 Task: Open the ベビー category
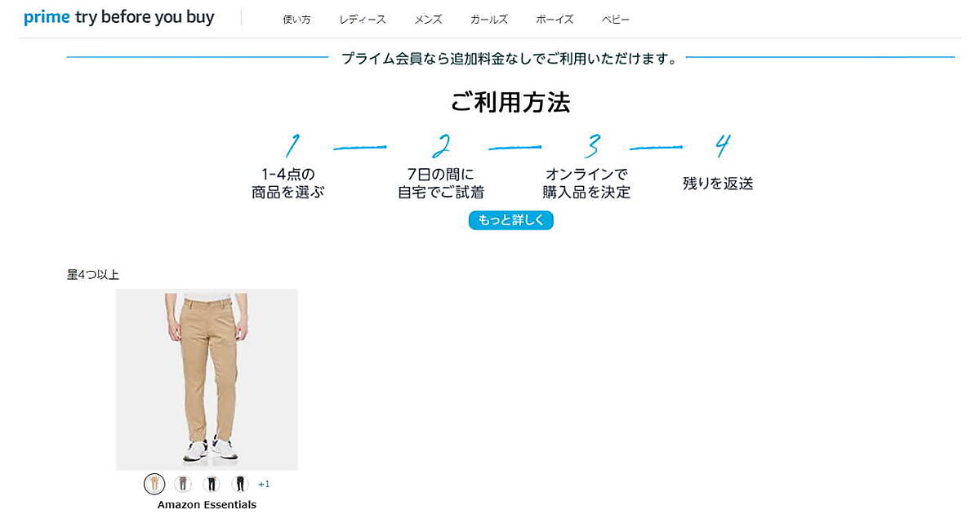(616, 20)
